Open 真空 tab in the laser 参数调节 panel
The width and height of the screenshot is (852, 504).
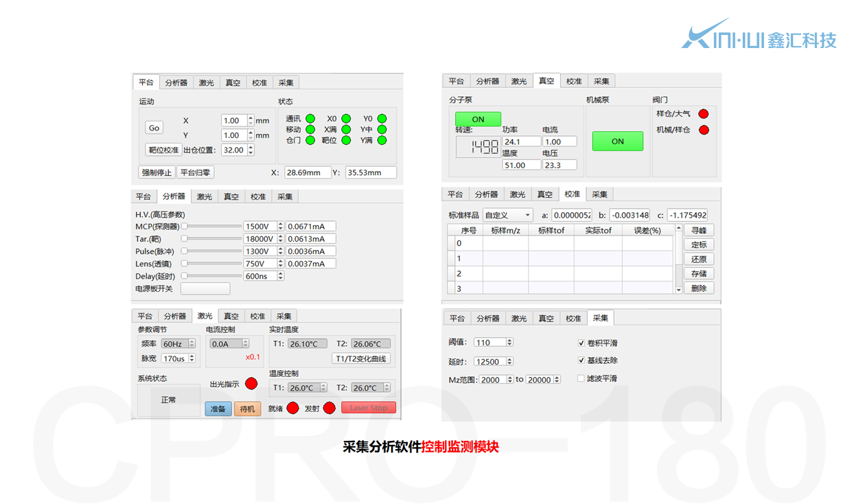tap(231, 317)
